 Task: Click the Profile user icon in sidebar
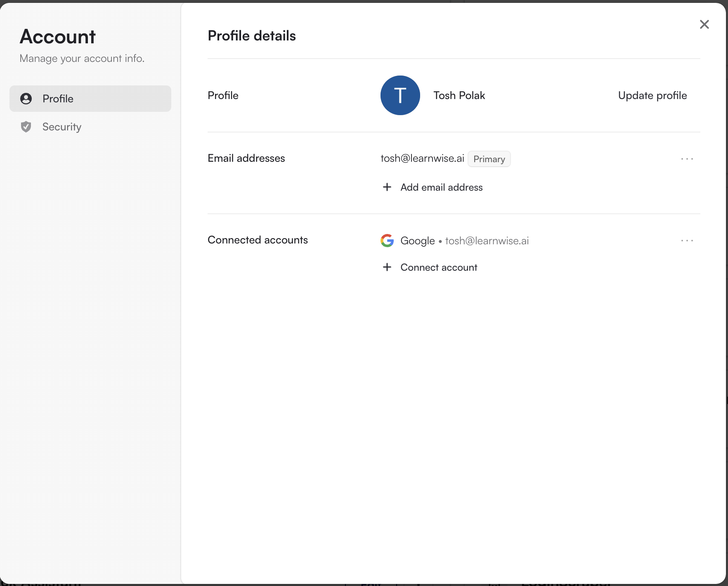26,99
